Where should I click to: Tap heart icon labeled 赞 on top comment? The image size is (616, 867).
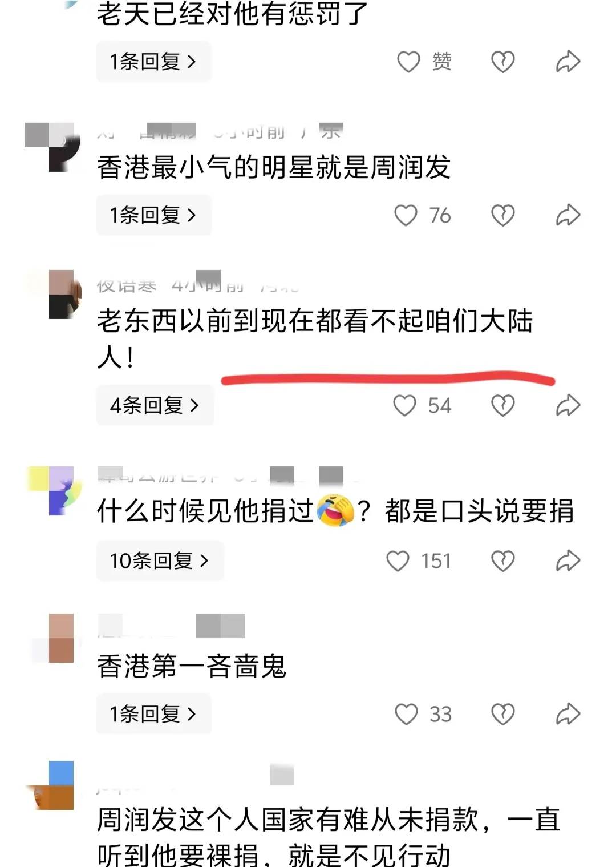[x=408, y=62]
